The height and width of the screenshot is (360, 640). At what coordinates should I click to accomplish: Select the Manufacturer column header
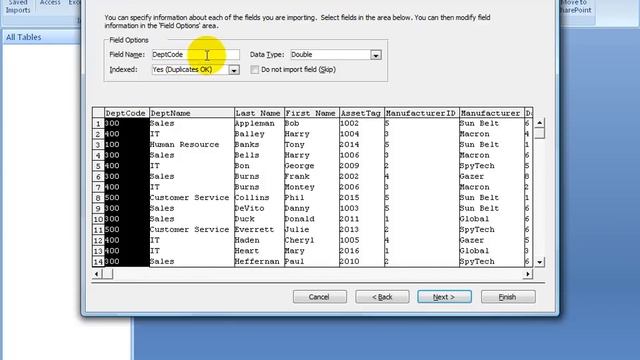491,113
